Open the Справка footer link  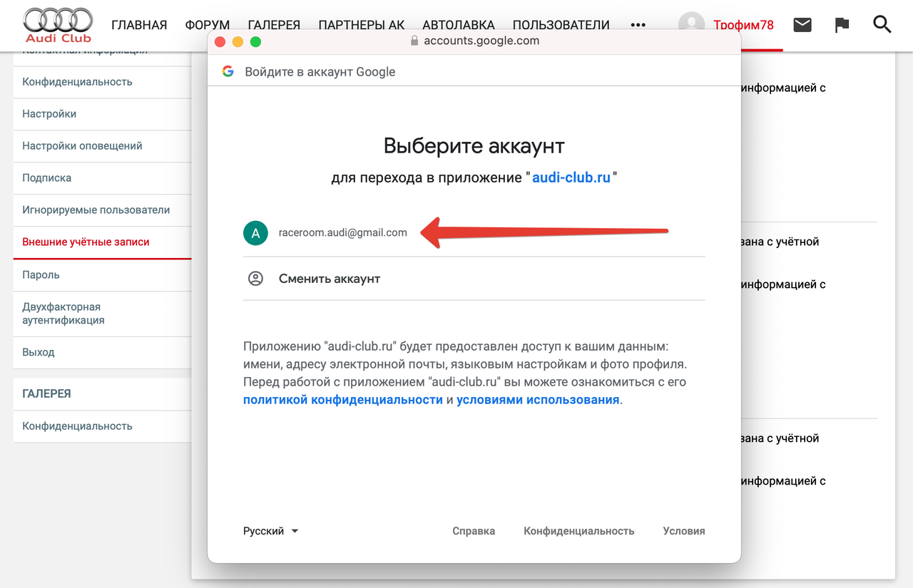474,531
